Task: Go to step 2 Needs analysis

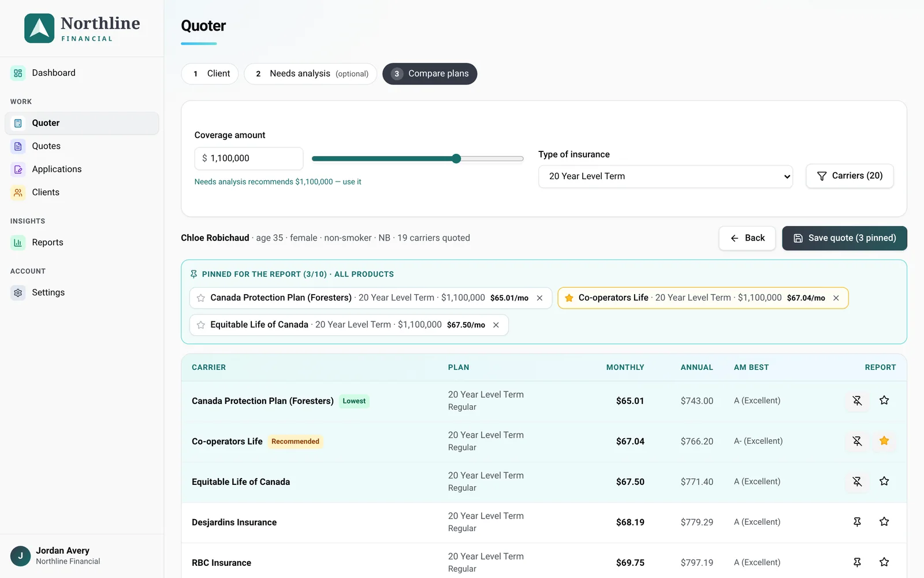Action: point(311,74)
